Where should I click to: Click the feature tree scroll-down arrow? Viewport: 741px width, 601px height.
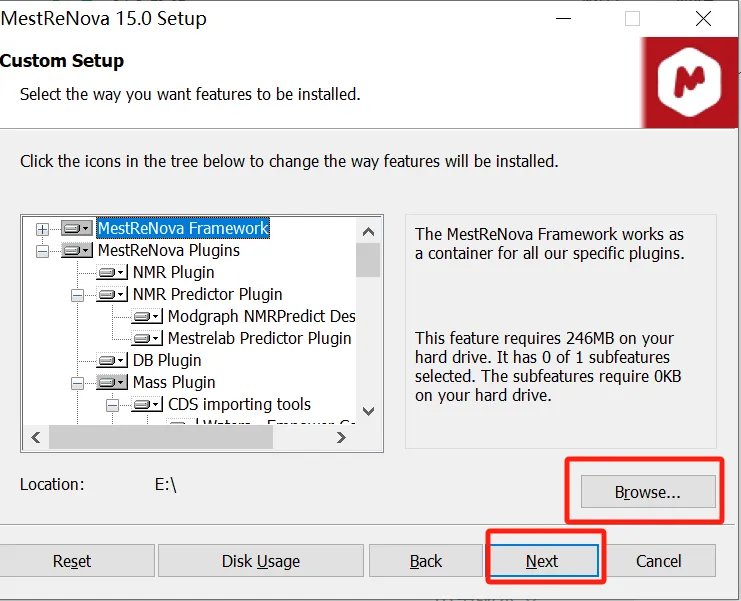tap(368, 411)
